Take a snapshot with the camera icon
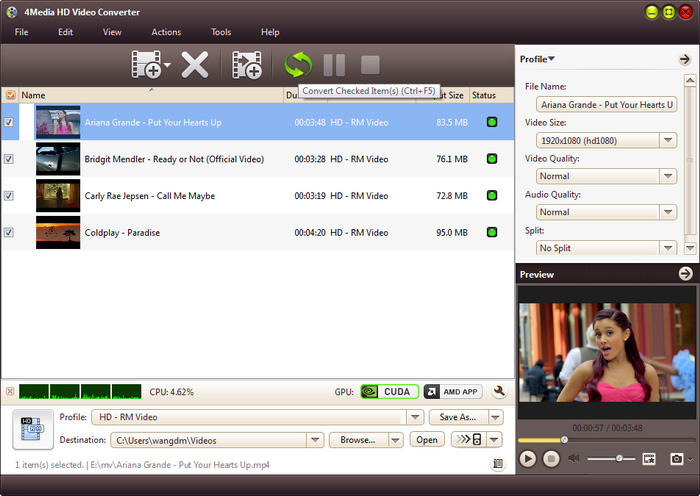The height and width of the screenshot is (496, 700). [676, 458]
